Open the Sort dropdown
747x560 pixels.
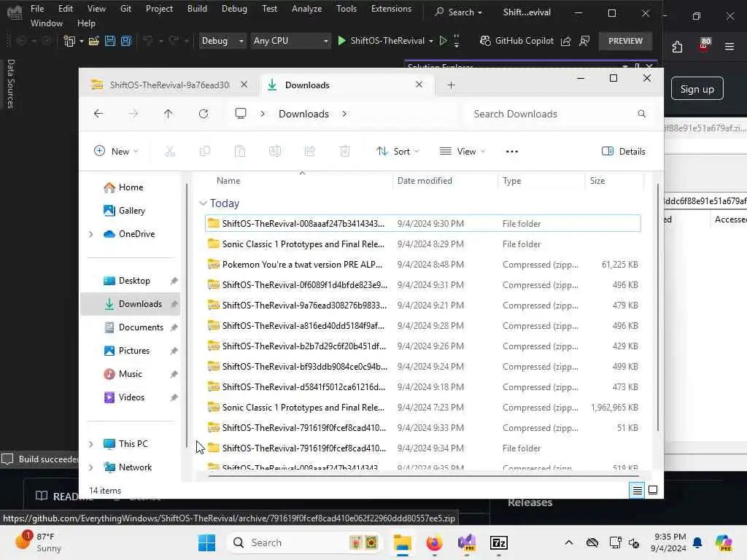coord(398,152)
